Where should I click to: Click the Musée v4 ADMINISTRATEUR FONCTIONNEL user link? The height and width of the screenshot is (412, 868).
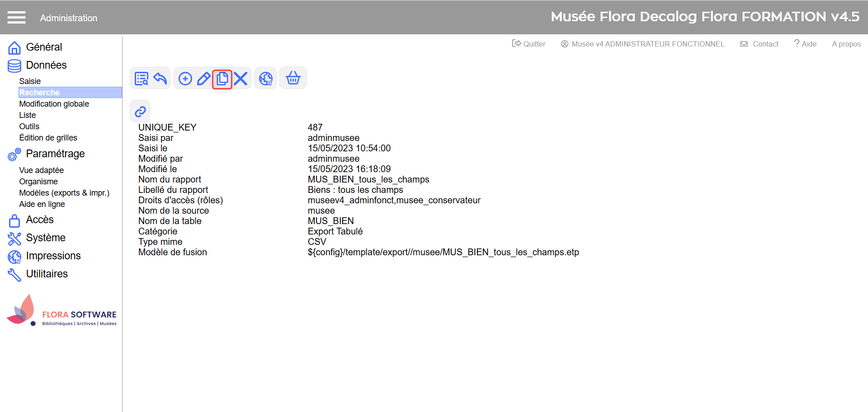coord(642,44)
